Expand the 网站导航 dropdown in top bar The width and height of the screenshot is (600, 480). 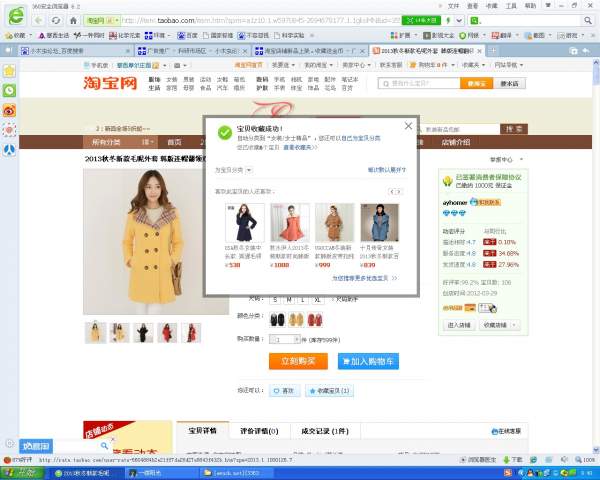522,65
